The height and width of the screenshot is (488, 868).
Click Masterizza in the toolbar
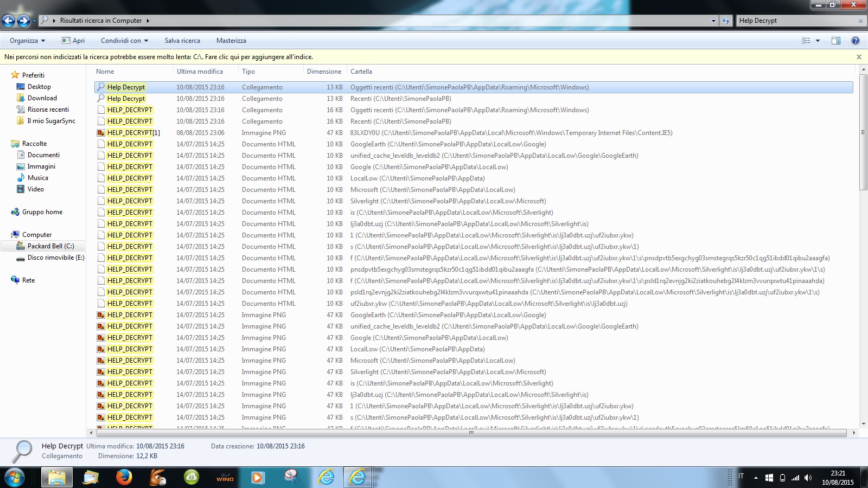tap(231, 41)
